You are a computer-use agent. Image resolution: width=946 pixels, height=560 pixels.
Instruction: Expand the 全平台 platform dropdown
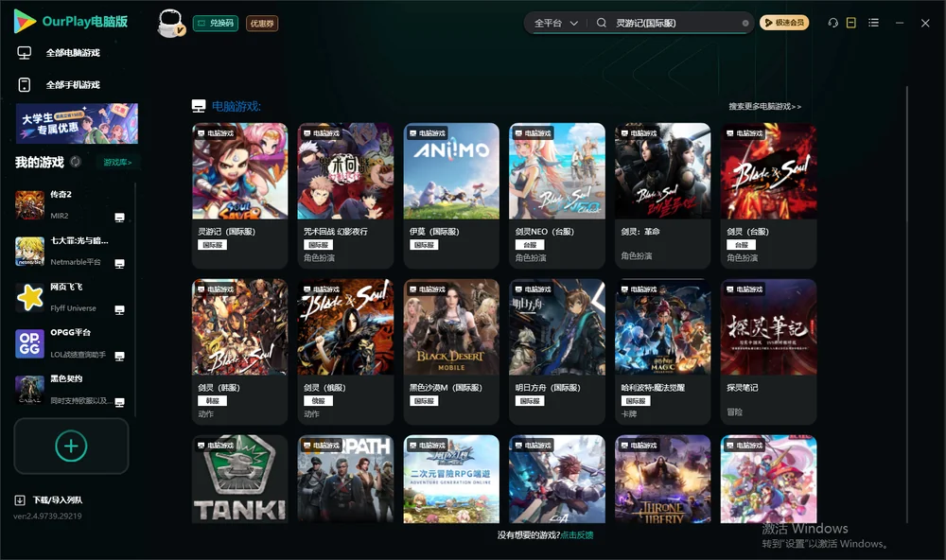[x=555, y=23]
